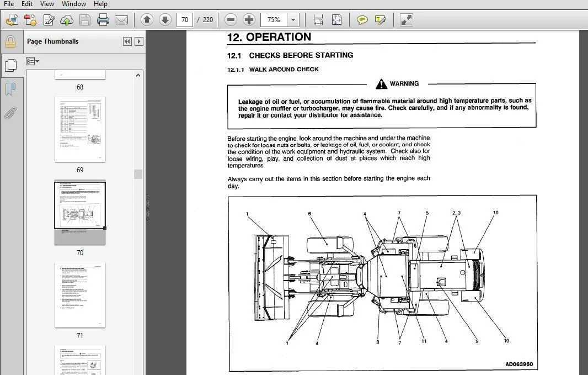Click the Fit One Full Page icon

[337, 20]
